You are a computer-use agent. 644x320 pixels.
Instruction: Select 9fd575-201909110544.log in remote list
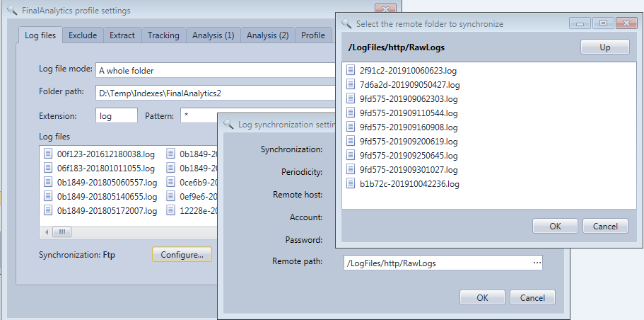tap(409, 113)
